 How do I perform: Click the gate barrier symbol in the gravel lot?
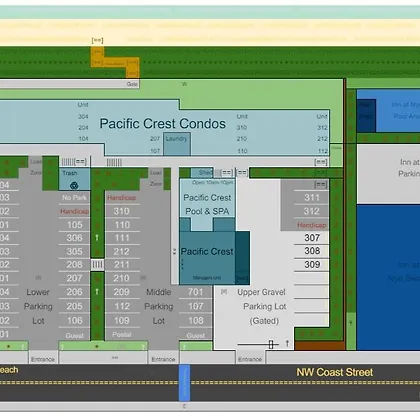(271, 344)
